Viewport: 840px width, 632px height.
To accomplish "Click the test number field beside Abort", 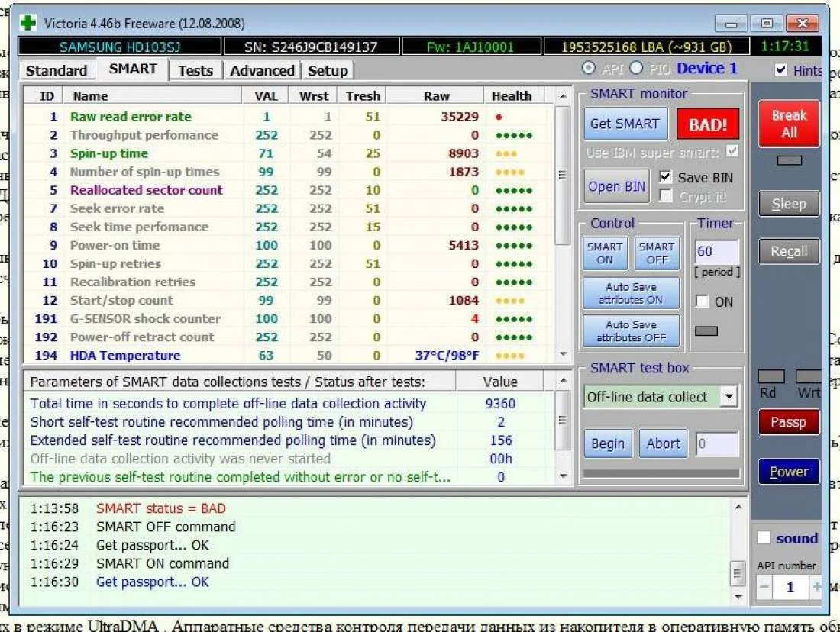I will 717,444.
